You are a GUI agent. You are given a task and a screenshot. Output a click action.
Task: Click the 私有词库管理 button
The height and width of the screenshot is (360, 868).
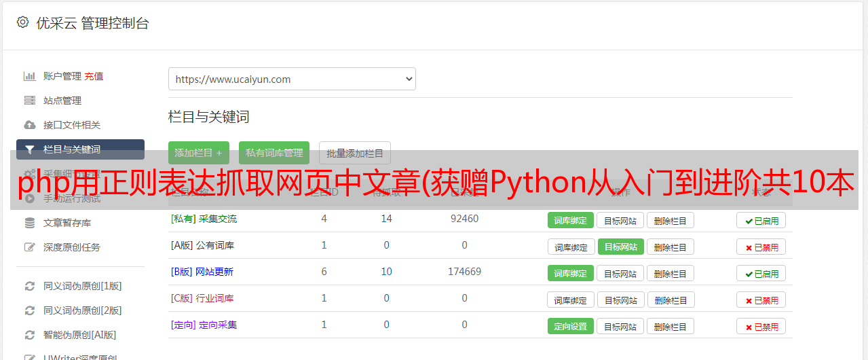(274, 153)
